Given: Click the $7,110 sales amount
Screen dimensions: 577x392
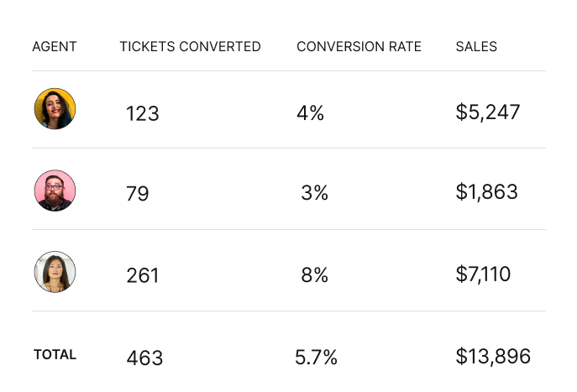Looking at the screenshot, I should click(483, 274).
